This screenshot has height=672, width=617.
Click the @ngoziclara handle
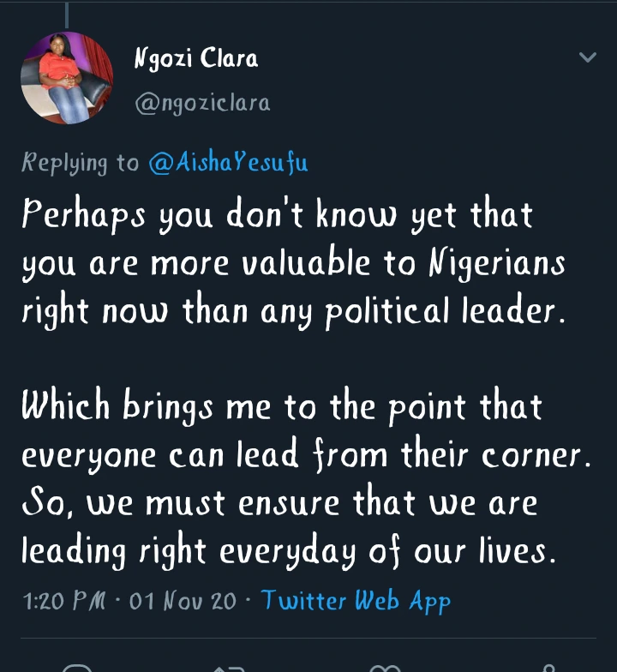click(x=203, y=104)
